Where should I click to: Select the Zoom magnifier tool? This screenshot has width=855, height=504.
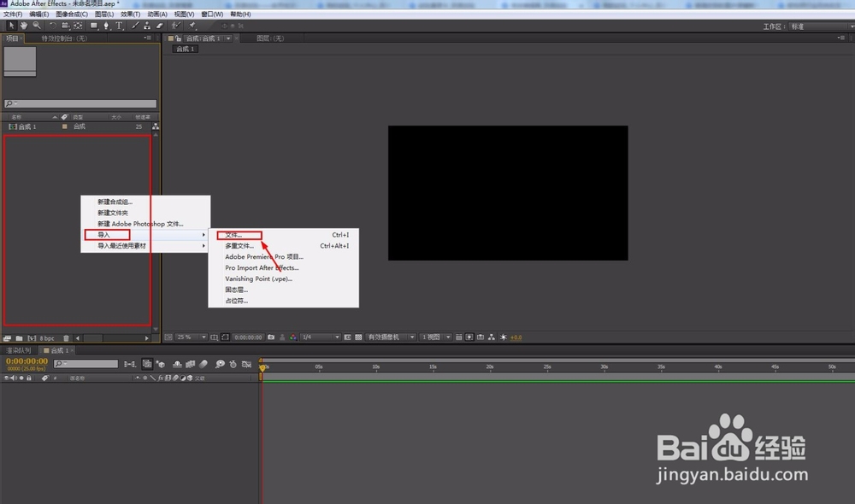(37, 26)
